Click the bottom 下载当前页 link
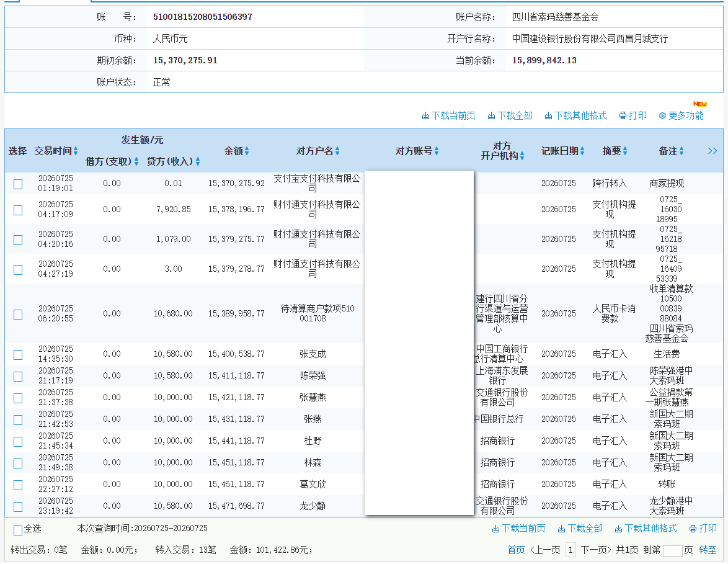Image resolution: width=728 pixels, height=564 pixels. (518, 528)
